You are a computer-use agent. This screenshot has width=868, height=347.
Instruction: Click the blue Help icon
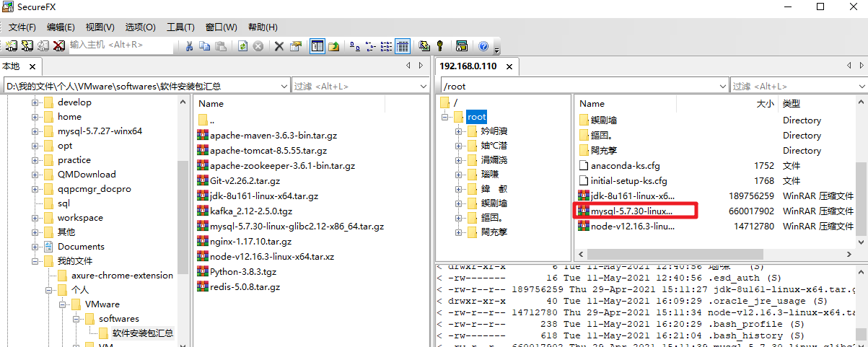[x=483, y=46]
